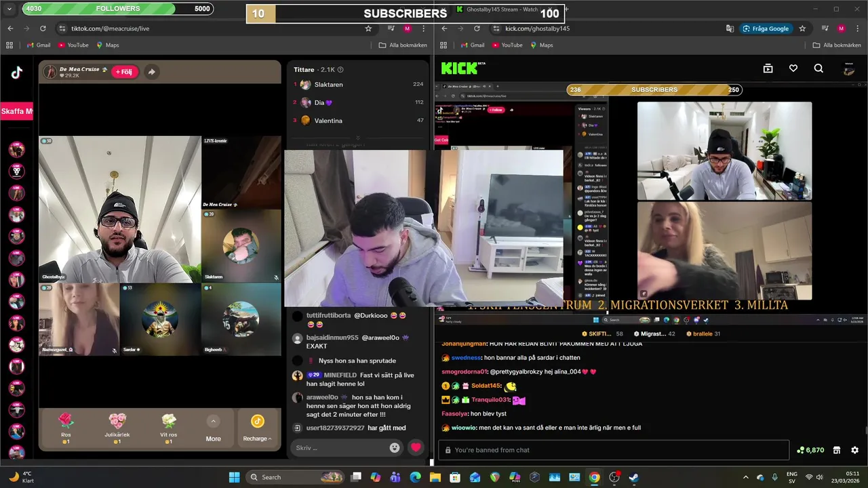
Task: Send the Vit ros gift
Action: [169, 428]
